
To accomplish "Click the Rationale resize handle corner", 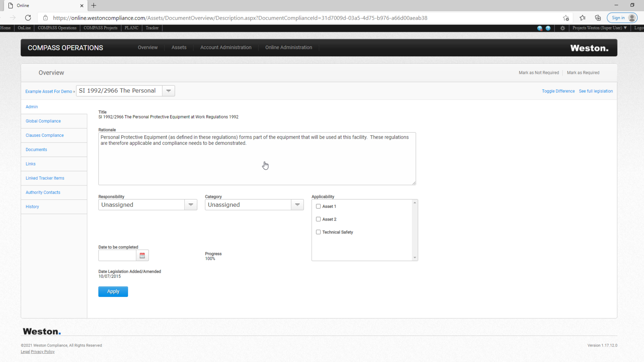I will [x=414, y=183].
